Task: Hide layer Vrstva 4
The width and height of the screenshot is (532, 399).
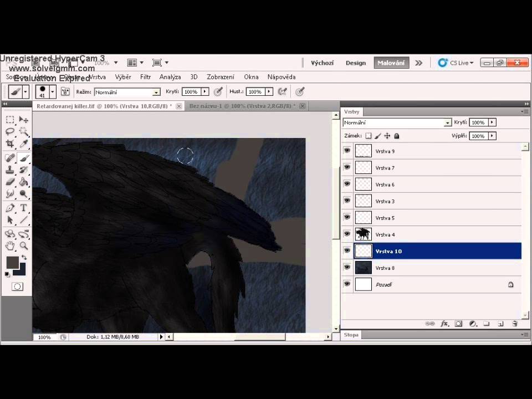Action: point(347,233)
